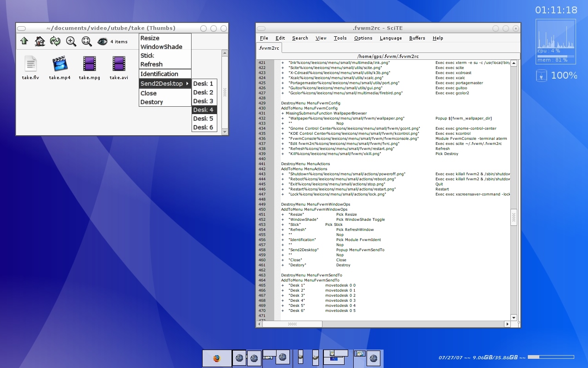The image size is (588, 368).
Task: Select the take.mp4 clapperboard file
Action: [60, 68]
